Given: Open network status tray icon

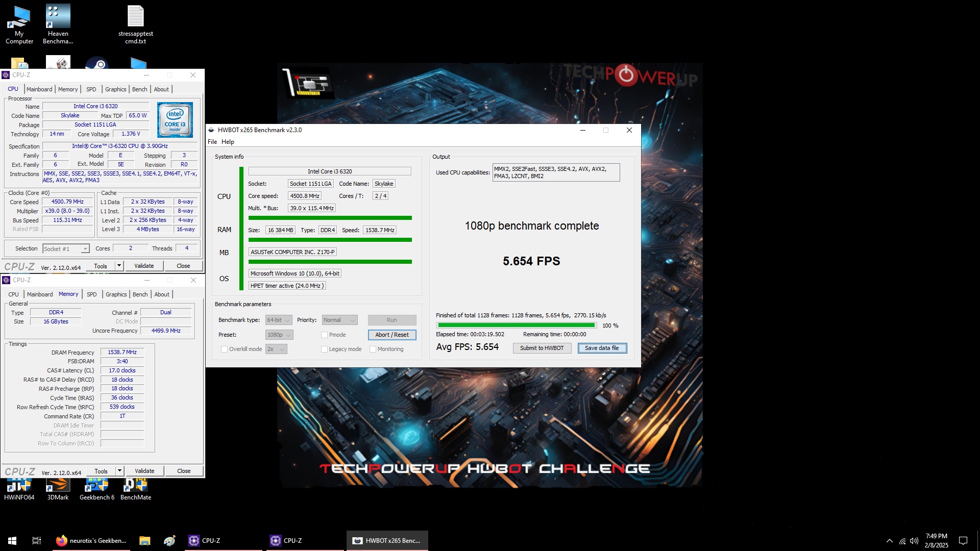Looking at the screenshot, I should click(902, 541).
